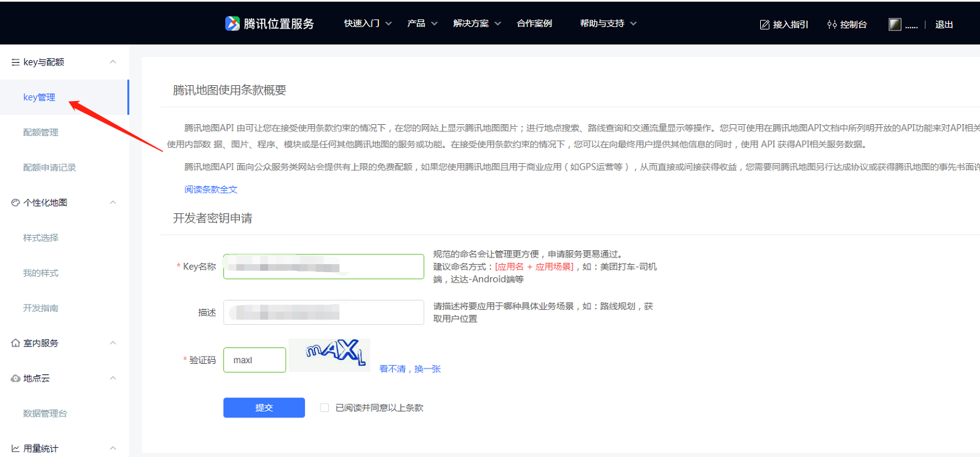Click the 用量统计 chart icon

15,448
